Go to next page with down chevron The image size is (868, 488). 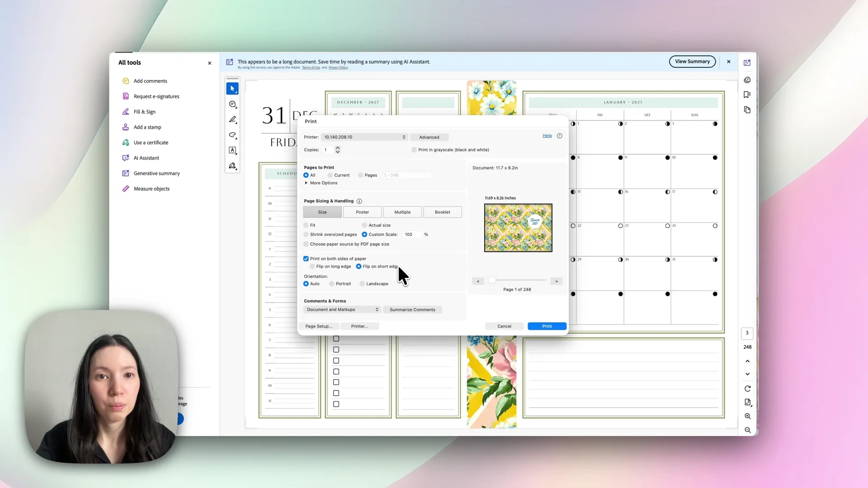748,374
